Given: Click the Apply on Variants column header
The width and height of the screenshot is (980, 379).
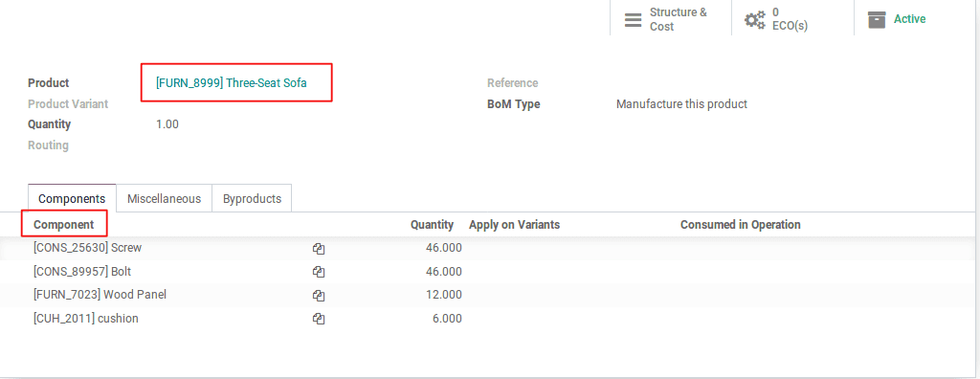Looking at the screenshot, I should click(514, 225).
